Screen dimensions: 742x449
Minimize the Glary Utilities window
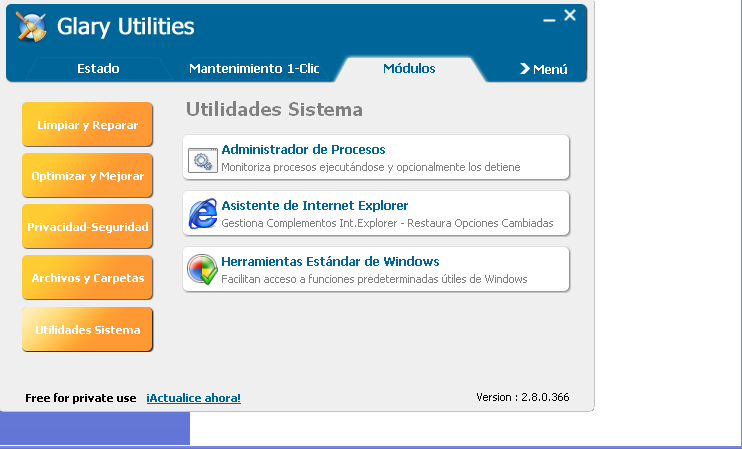coord(549,20)
